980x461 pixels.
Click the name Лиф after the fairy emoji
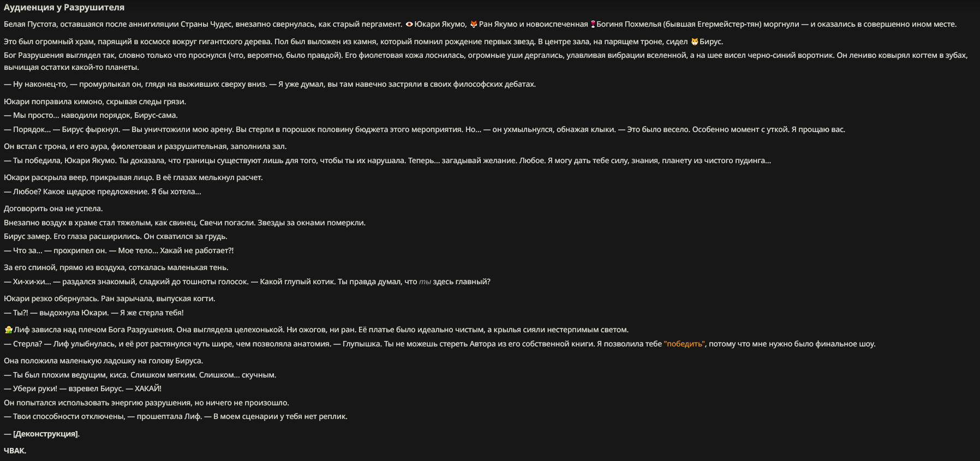coord(22,330)
